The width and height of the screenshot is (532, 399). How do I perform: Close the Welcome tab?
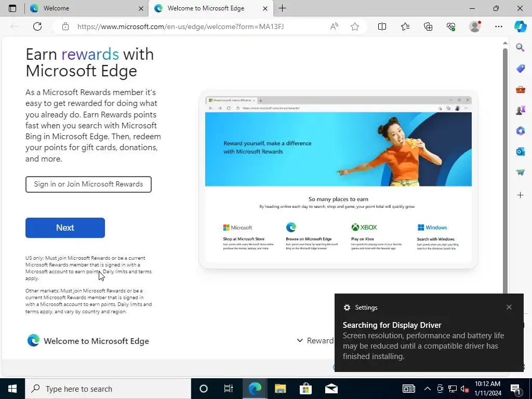[141, 8]
